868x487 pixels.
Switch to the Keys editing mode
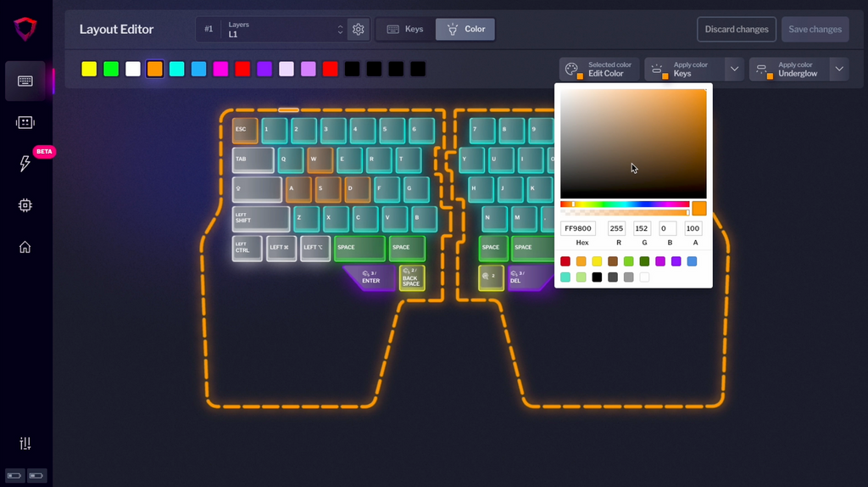tap(405, 30)
